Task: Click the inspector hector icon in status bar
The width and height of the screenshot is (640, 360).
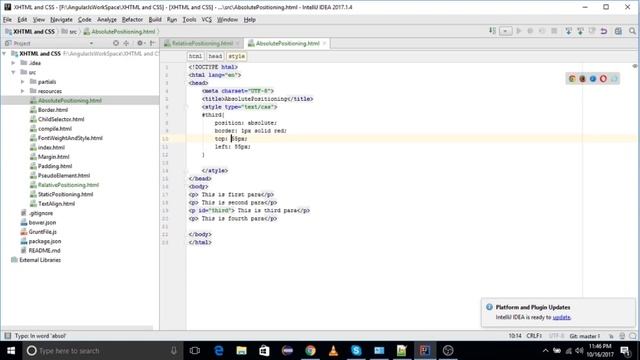Action: click(622, 336)
